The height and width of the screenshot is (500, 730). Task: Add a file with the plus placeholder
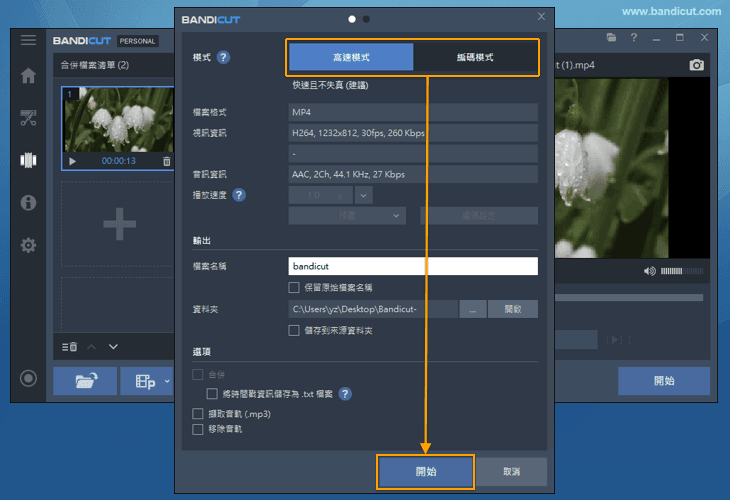(x=119, y=224)
